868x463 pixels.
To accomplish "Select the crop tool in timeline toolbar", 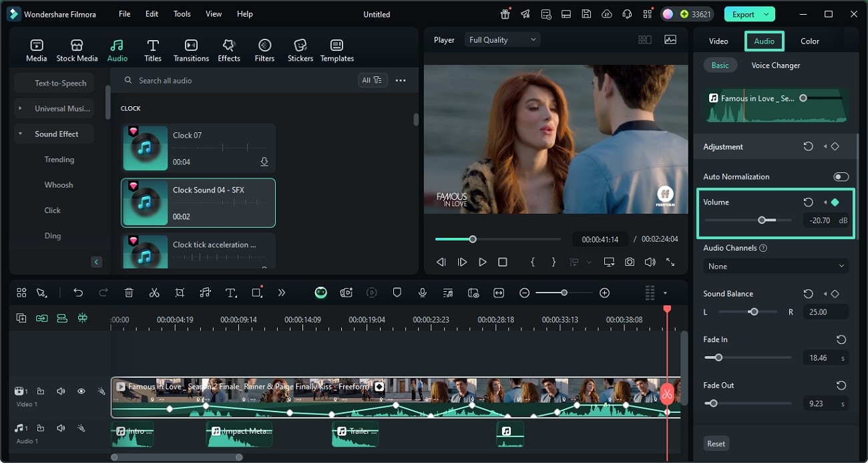I will (x=180, y=293).
